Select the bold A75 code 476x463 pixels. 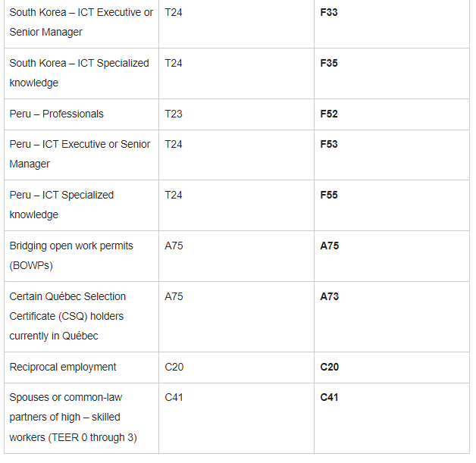[330, 246]
